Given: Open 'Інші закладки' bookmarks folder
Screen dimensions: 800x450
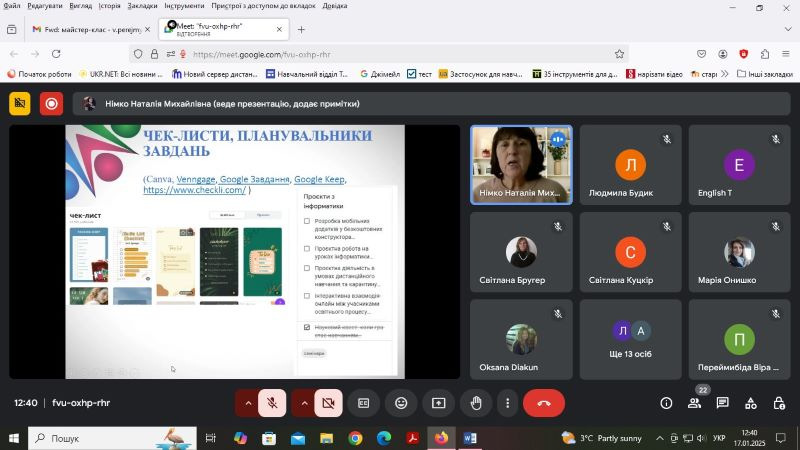Looking at the screenshot, I should (765, 74).
